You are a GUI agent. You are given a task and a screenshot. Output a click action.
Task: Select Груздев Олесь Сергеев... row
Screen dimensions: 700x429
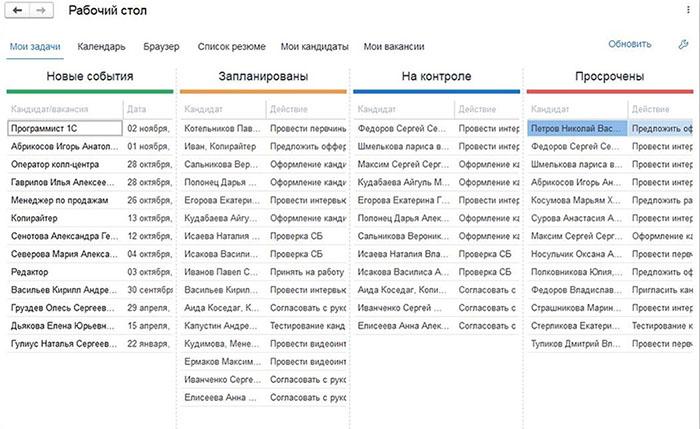coord(90,308)
